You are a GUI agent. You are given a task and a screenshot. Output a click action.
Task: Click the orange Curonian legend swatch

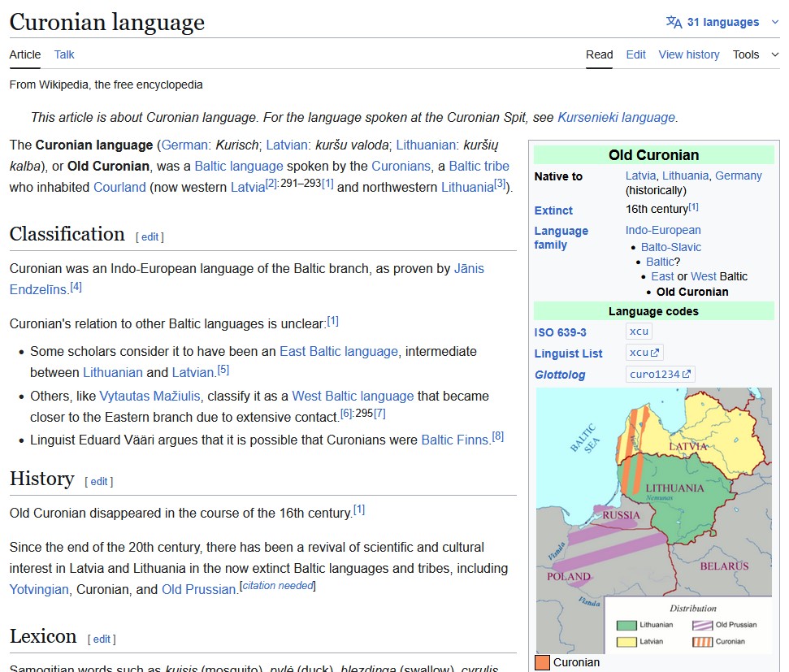tap(542, 662)
